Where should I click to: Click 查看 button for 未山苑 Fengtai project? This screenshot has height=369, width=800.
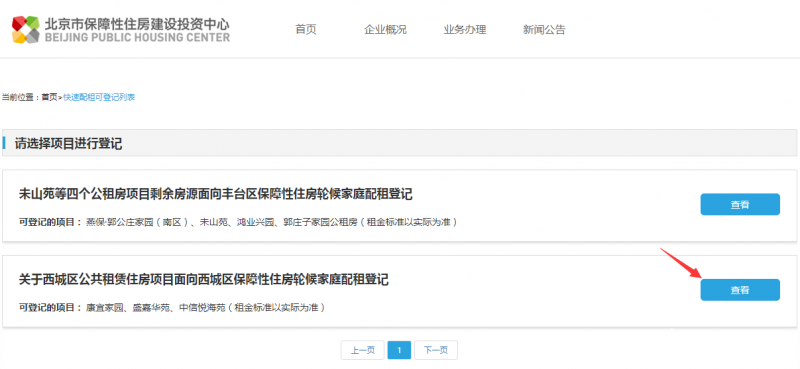pos(740,204)
